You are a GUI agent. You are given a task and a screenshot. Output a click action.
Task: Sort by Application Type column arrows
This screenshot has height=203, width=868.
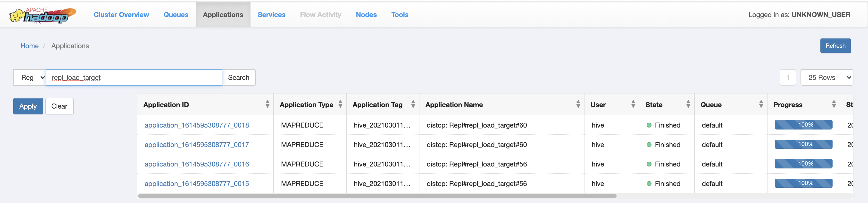(340, 104)
